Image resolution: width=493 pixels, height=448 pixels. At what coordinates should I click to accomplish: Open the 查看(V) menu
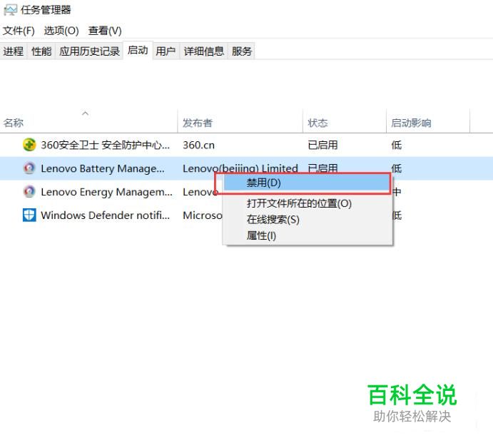click(105, 31)
